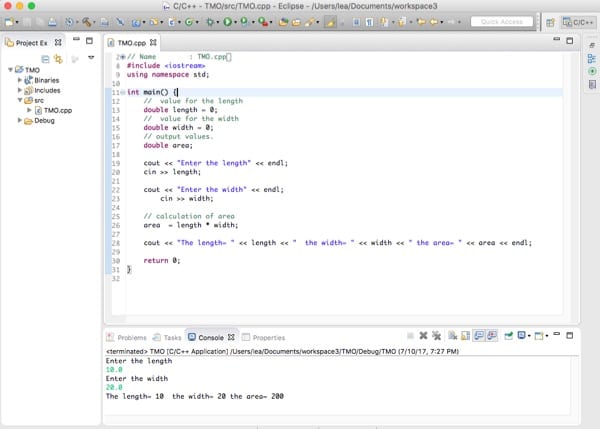Maximize the Console panel

click(570, 336)
